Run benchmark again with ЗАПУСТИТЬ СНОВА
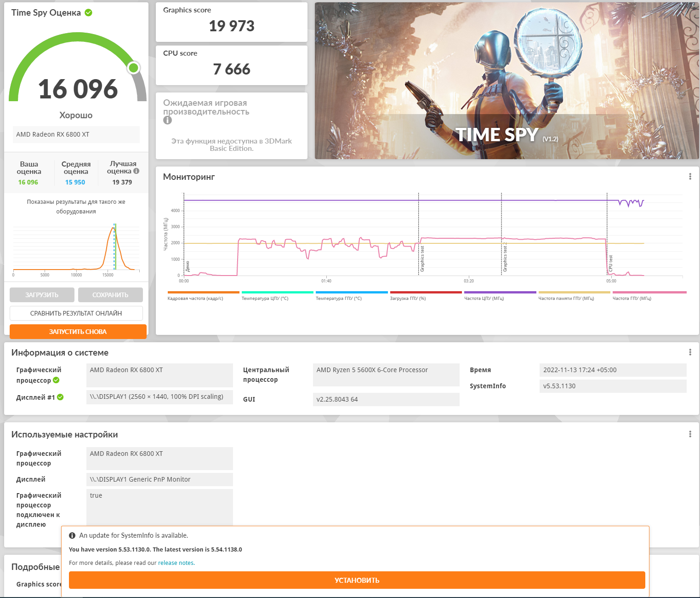Image resolution: width=700 pixels, height=598 pixels. click(x=78, y=332)
